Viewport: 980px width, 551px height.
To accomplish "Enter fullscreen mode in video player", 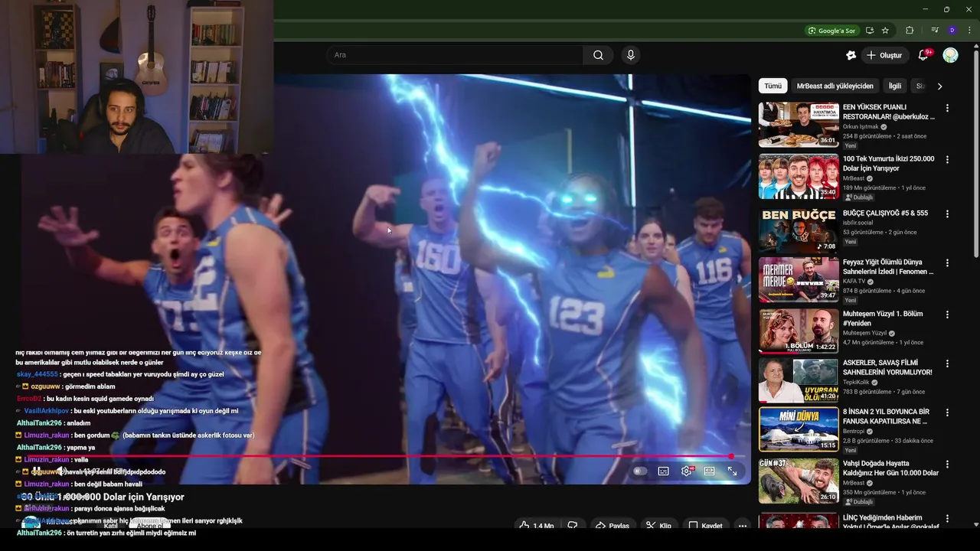I will click(733, 471).
